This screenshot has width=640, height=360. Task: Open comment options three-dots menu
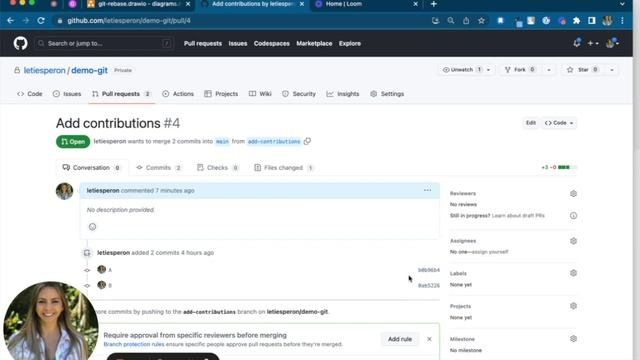coord(427,190)
